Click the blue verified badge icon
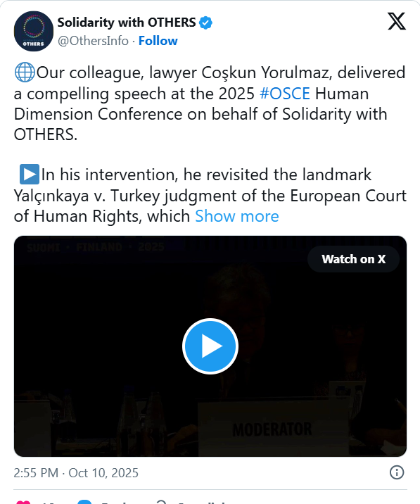 coord(205,23)
